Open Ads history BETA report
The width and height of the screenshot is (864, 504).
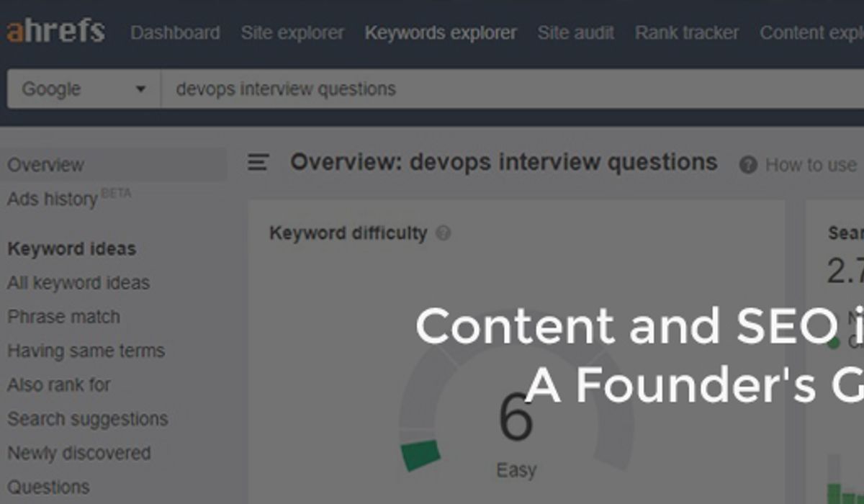(69, 198)
